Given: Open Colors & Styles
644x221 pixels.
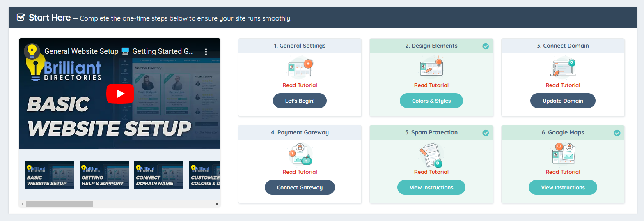Looking at the screenshot, I should [x=431, y=101].
